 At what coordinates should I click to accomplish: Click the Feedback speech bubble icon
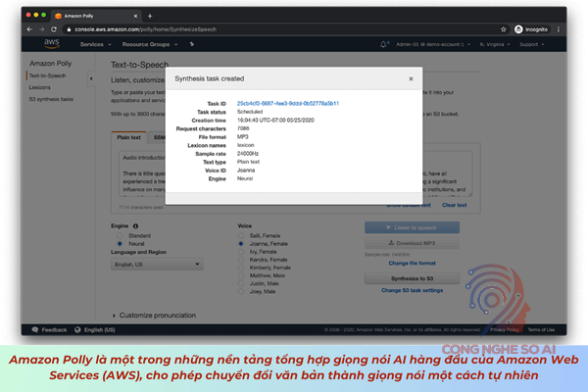tap(36, 330)
